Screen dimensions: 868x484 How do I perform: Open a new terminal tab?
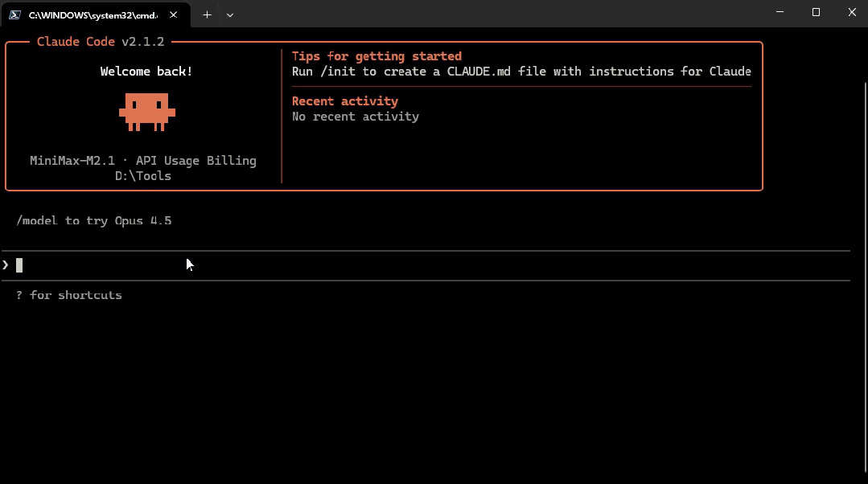[x=207, y=15]
